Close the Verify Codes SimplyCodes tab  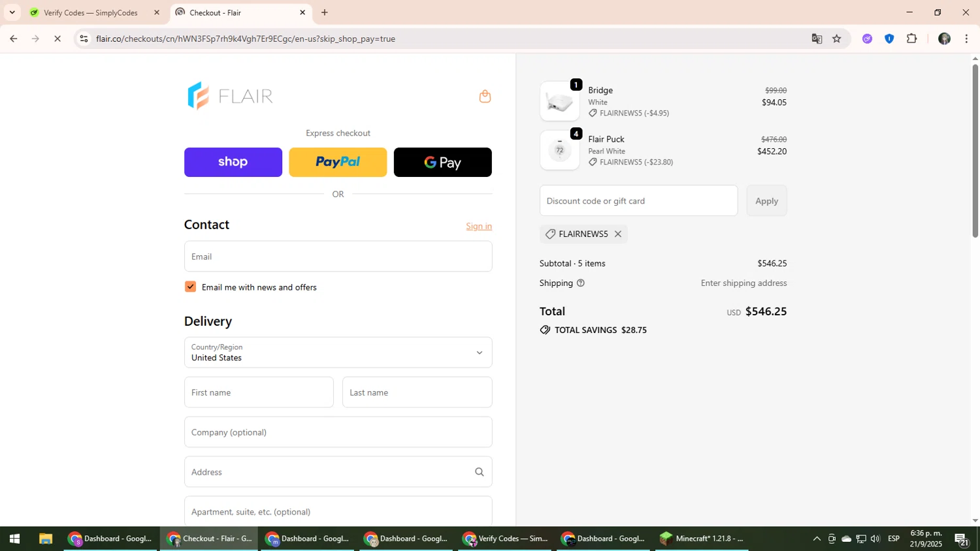coord(156,12)
